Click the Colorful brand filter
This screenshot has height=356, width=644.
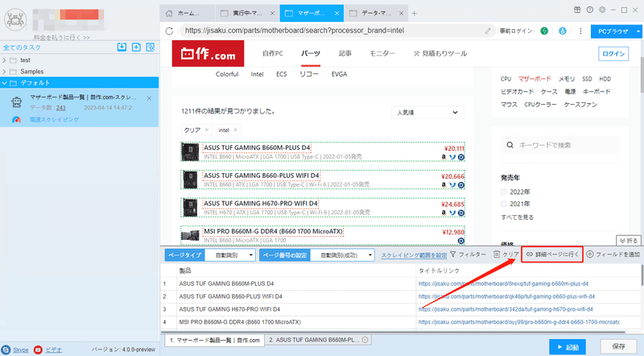click(x=227, y=74)
